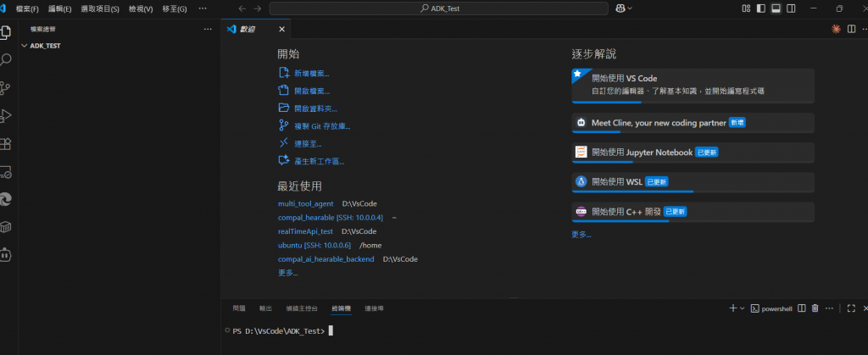Open the Run and Debug view
This screenshot has height=355, width=868.
pos(5,115)
